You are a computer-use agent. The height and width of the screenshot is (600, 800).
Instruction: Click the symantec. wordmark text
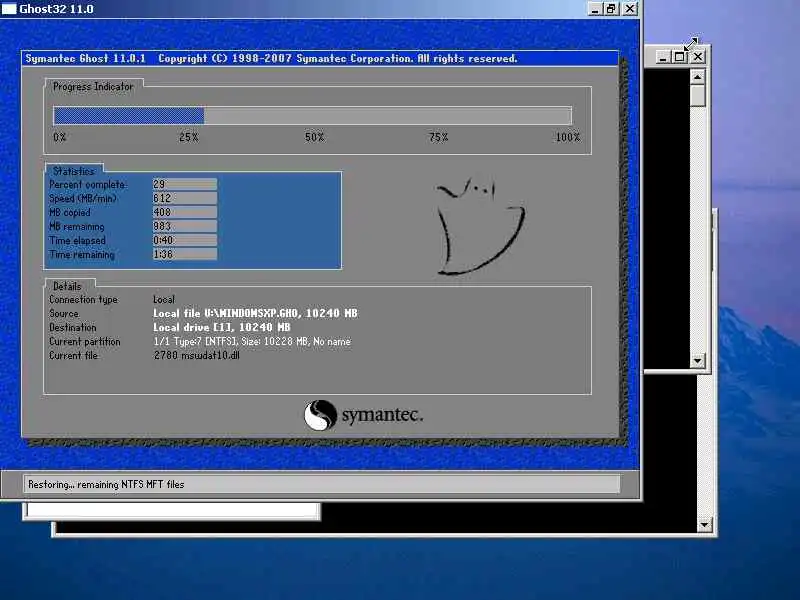coord(383,415)
